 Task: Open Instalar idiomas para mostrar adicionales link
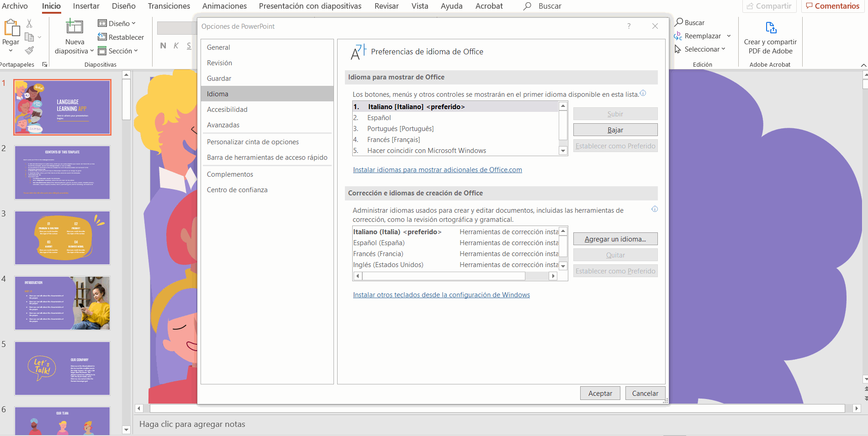(x=437, y=170)
